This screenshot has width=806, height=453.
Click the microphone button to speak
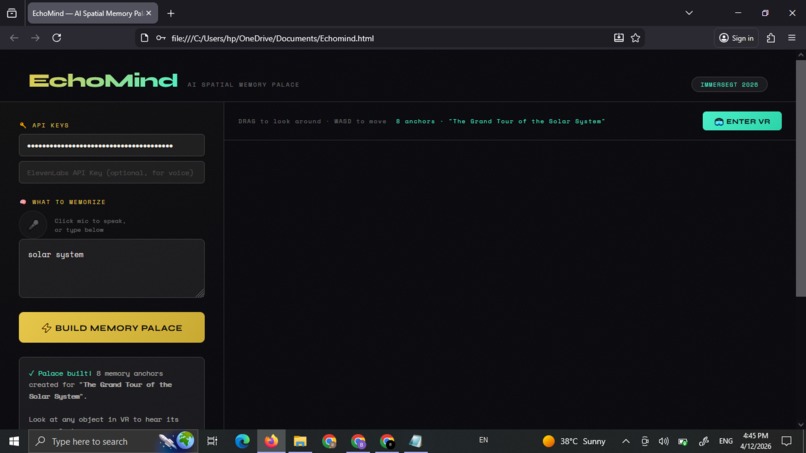coord(33,225)
